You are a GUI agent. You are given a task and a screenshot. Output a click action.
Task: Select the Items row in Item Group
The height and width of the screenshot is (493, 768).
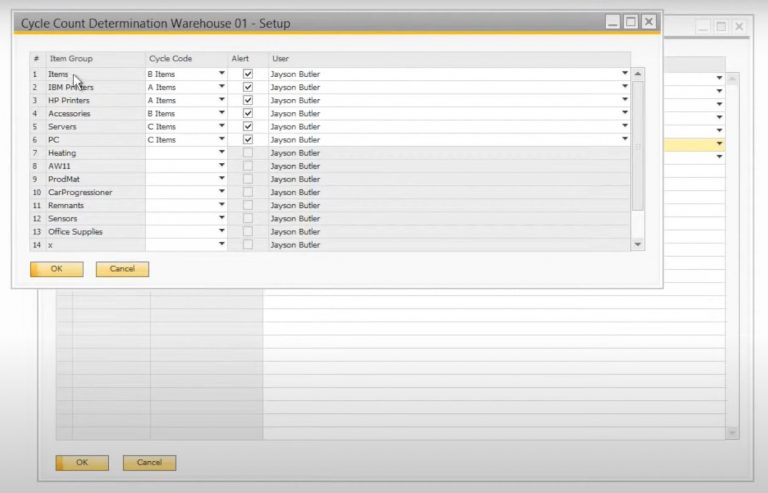click(96, 74)
